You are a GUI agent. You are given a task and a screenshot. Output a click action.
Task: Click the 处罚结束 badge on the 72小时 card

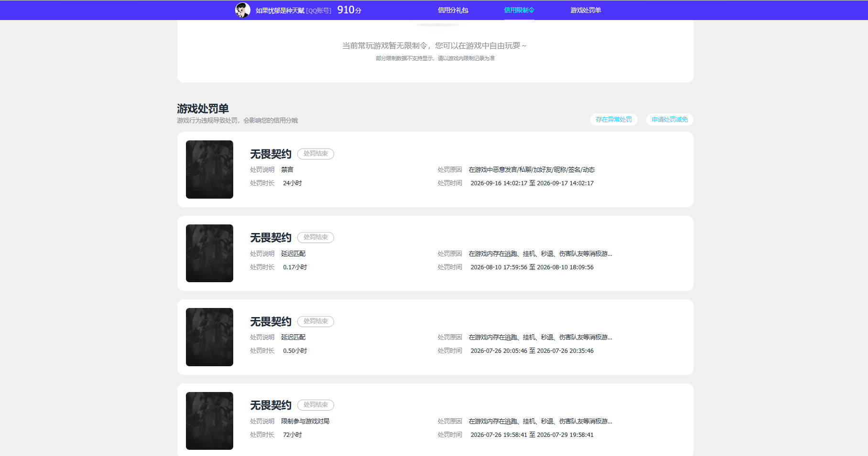315,405
